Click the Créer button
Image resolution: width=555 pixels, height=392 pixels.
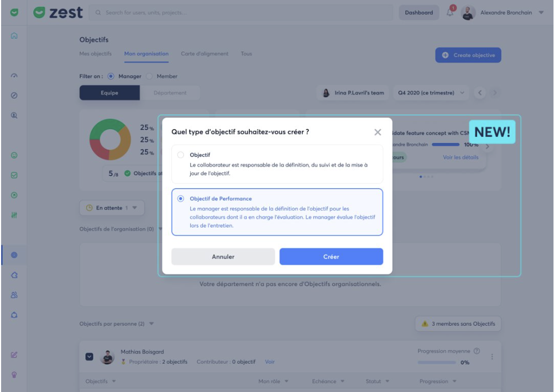[x=331, y=257]
